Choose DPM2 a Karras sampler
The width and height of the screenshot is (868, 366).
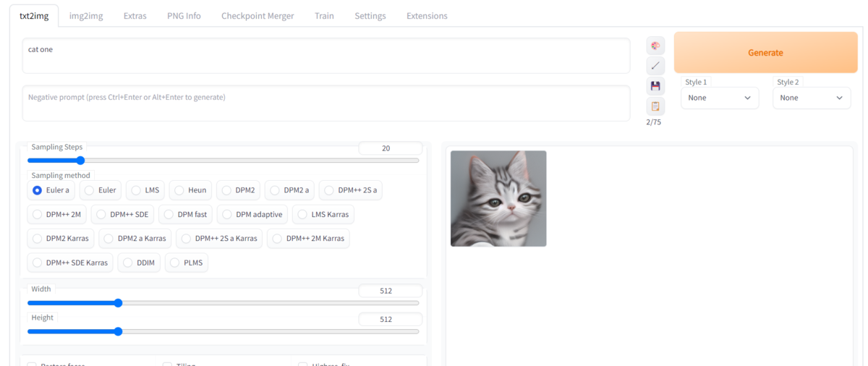pyautogui.click(x=135, y=238)
